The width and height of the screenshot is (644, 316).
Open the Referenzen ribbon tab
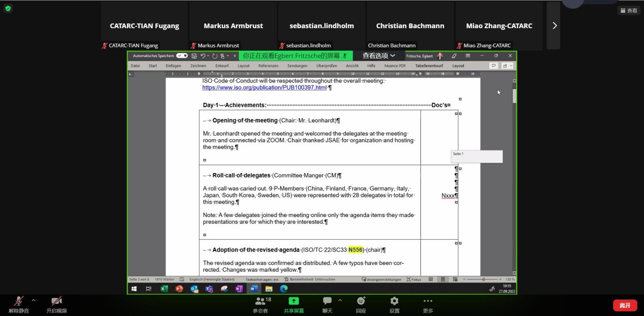[268, 66]
